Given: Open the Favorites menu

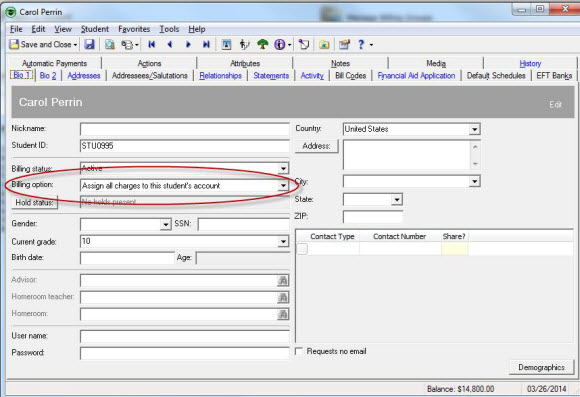Looking at the screenshot, I should [x=134, y=29].
